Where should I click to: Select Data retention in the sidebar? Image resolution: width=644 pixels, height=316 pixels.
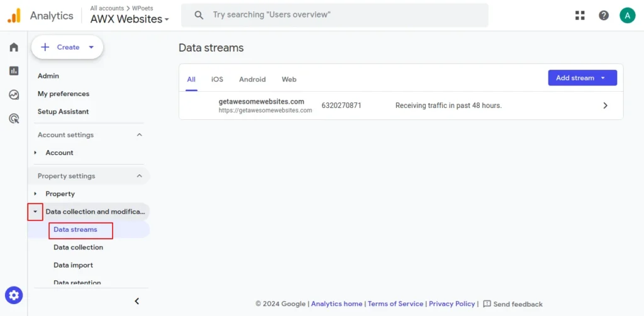[x=77, y=282]
